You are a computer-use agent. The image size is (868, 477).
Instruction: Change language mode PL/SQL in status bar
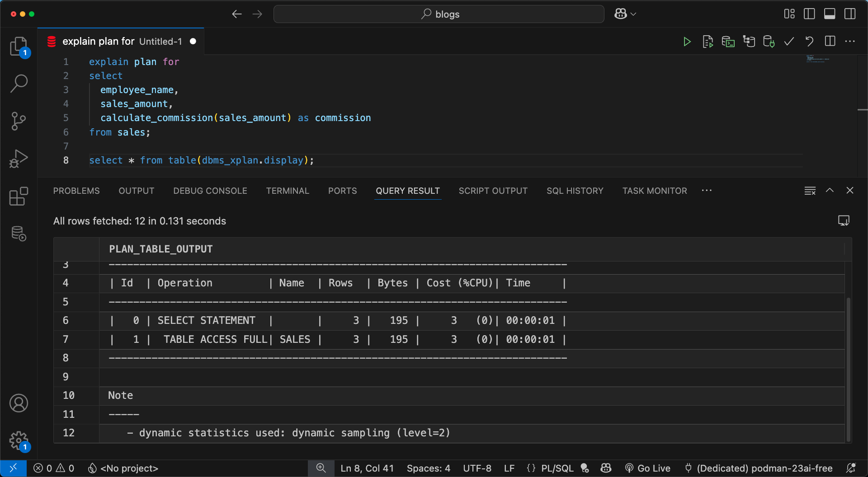coord(557,468)
